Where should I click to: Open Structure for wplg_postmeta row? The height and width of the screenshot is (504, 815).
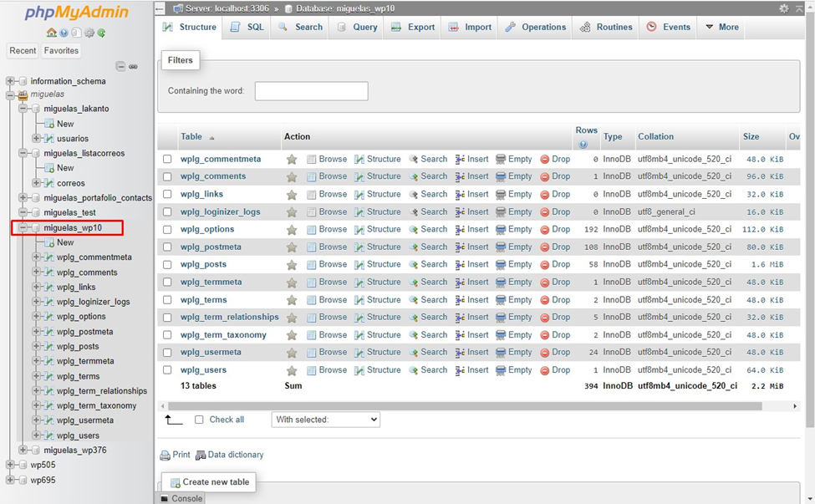[x=378, y=247]
